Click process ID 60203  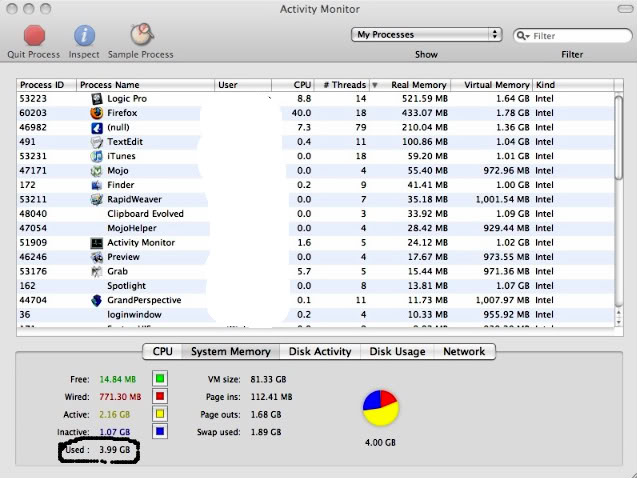pyautogui.click(x=33, y=113)
